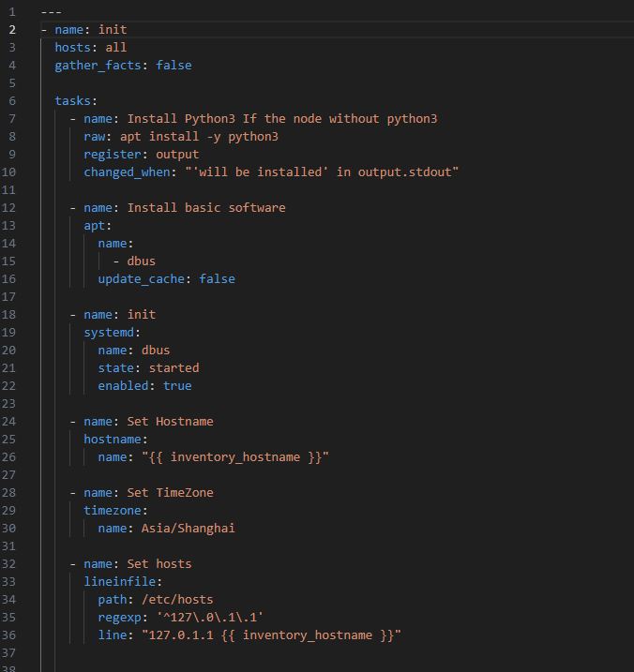
Task: Select the 'raw' key on line 8
Action: click(x=95, y=137)
